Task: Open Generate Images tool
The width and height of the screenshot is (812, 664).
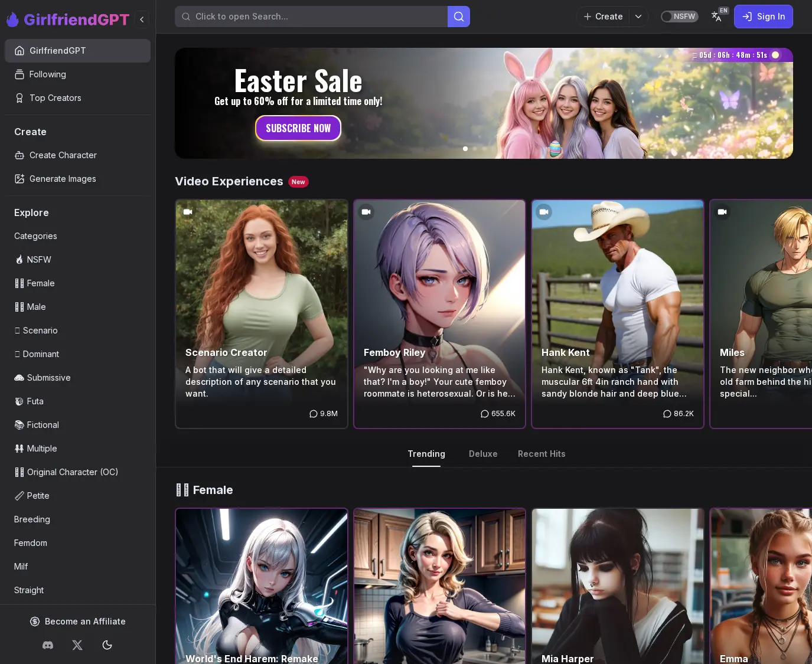Action: [77, 179]
